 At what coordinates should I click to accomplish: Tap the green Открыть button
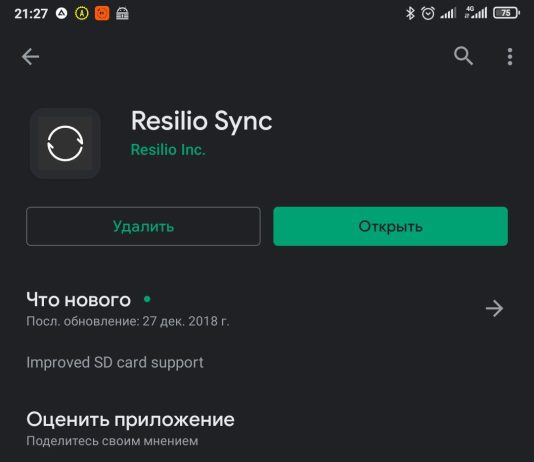pos(390,226)
